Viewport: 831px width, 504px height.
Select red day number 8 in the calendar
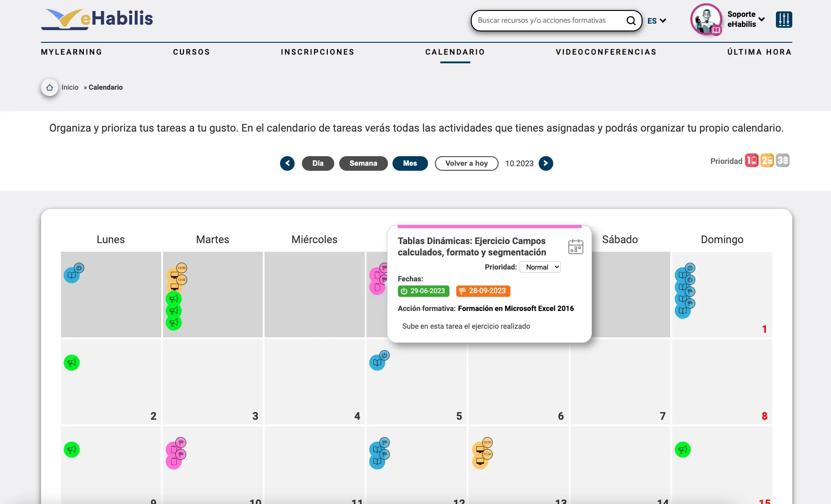[x=765, y=416]
